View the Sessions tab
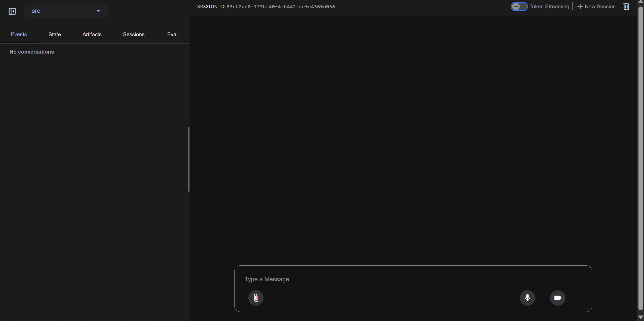The width and height of the screenshot is (644, 321). [x=134, y=34]
